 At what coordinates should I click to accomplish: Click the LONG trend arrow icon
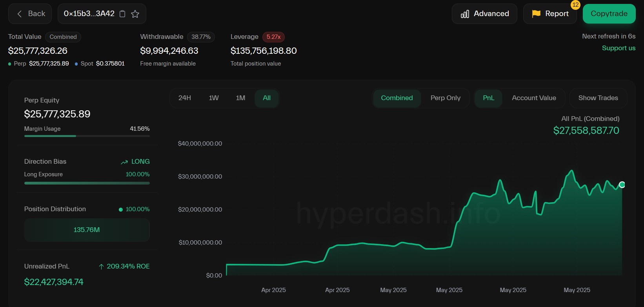click(124, 162)
